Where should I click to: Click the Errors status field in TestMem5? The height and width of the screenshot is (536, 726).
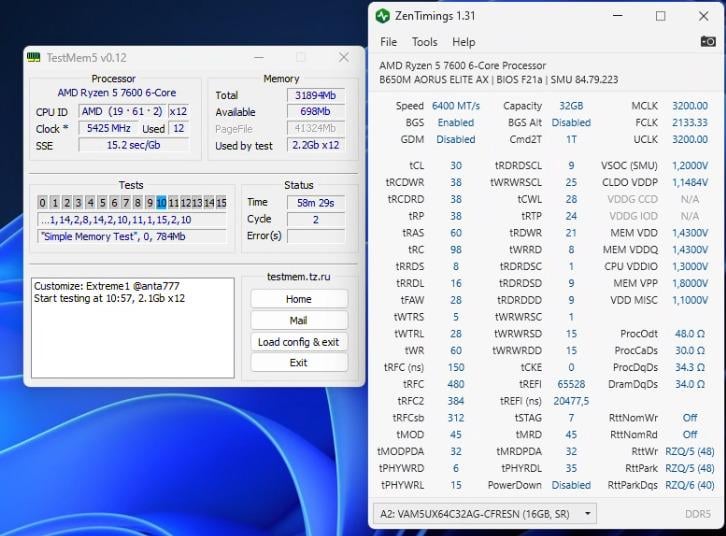[316, 236]
